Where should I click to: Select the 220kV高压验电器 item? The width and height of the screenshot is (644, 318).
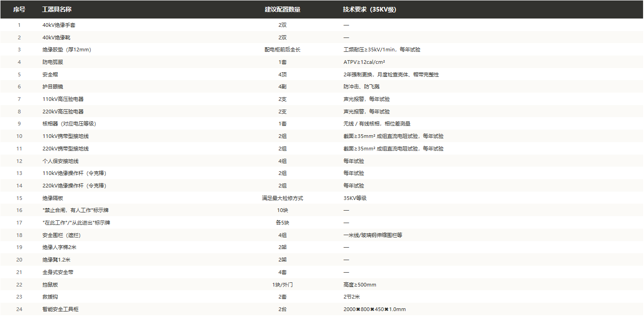tap(63, 112)
